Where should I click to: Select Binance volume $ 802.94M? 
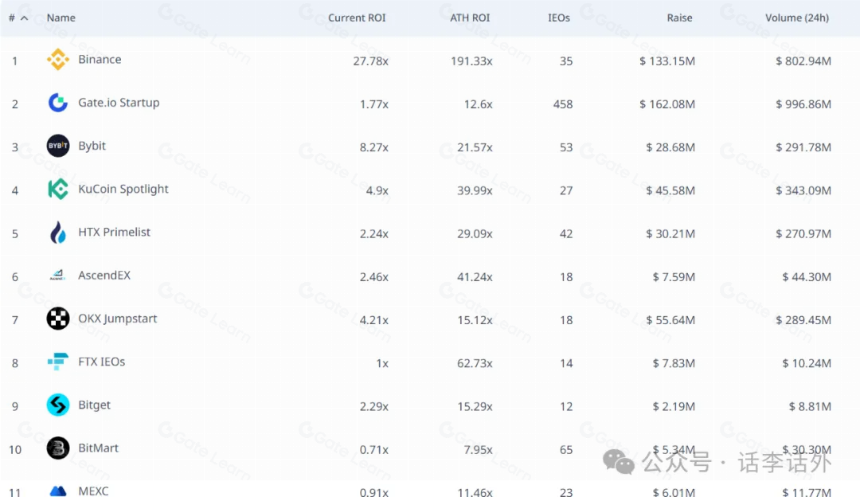(x=803, y=61)
